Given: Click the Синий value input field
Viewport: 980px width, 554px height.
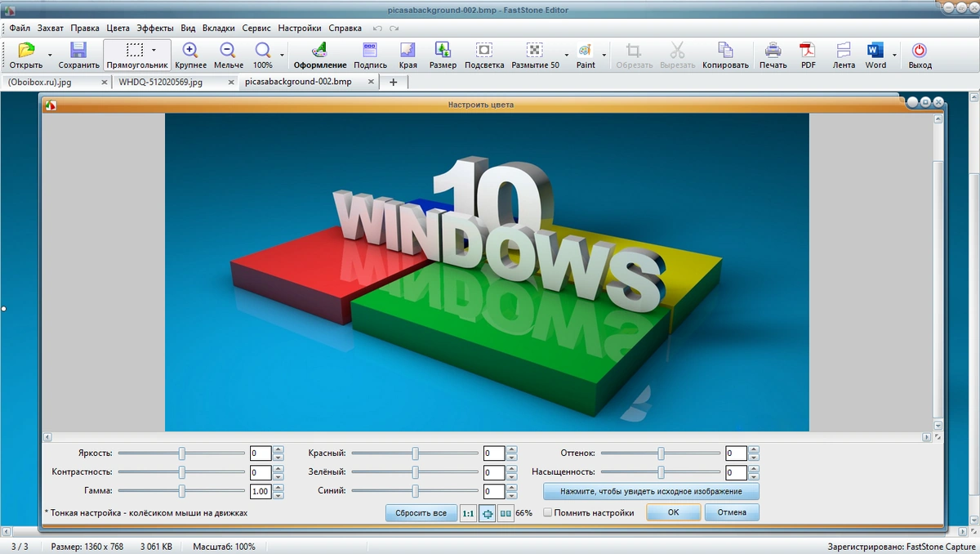Looking at the screenshot, I should point(493,492).
